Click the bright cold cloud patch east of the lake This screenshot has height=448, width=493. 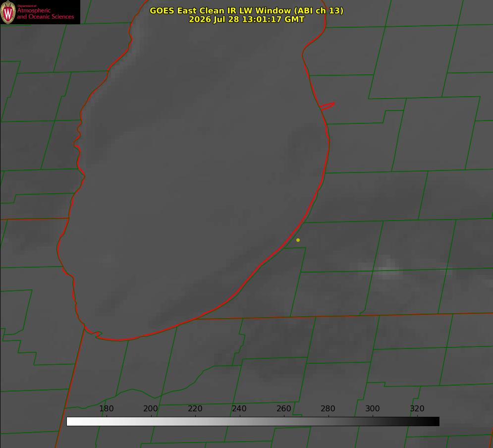pyautogui.click(x=385, y=268)
